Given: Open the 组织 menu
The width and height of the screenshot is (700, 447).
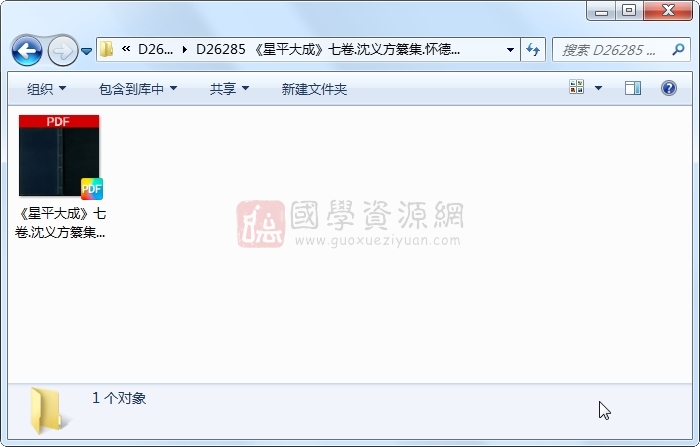Looking at the screenshot, I should pyautogui.click(x=46, y=89).
